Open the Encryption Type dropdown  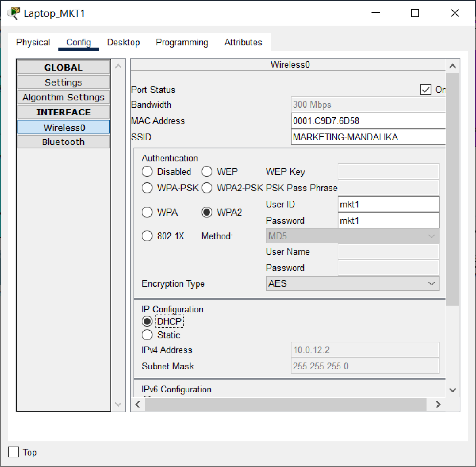(x=431, y=283)
